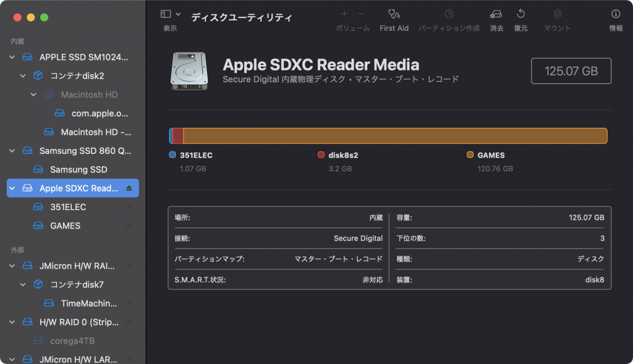The image size is (633, 364).
Task: Select the corega4TB volume
Action: (x=72, y=341)
